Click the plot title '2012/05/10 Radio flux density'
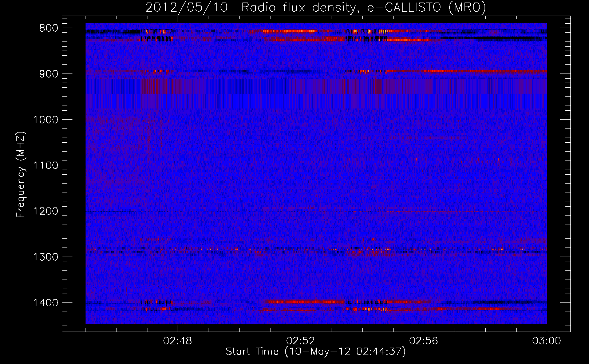This screenshot has width=589, height=364. 251,8
